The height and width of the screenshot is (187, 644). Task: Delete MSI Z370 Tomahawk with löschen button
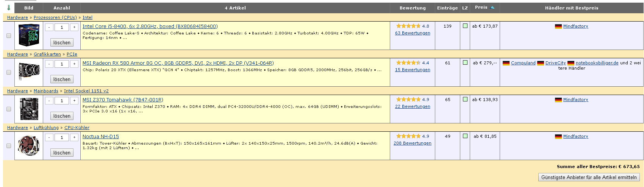62,116
